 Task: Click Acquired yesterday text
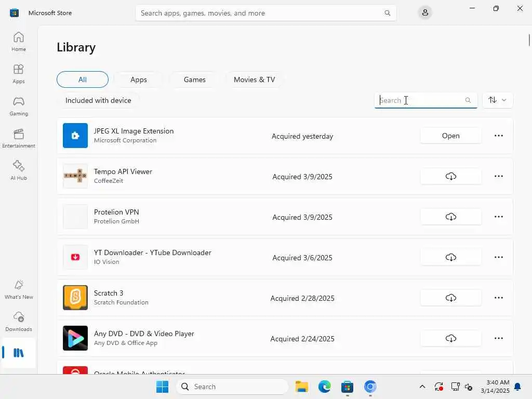pos(302,136)
